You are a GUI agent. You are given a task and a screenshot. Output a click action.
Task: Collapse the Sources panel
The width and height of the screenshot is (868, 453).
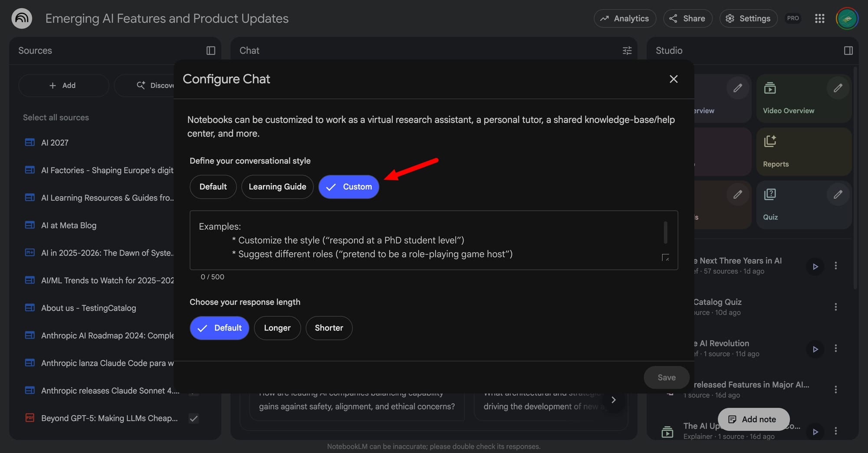(211, 51)
